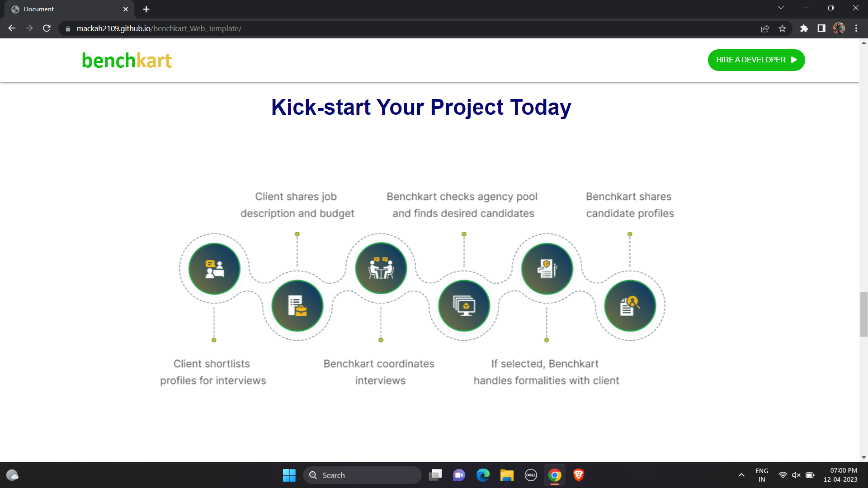Click Hire a Developer button

click(x=756, y=60)
